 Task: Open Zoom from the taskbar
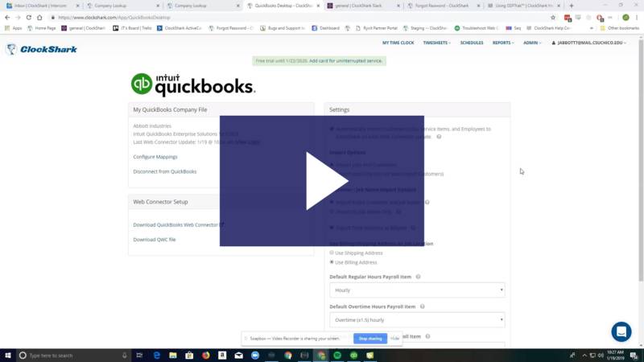255,356
